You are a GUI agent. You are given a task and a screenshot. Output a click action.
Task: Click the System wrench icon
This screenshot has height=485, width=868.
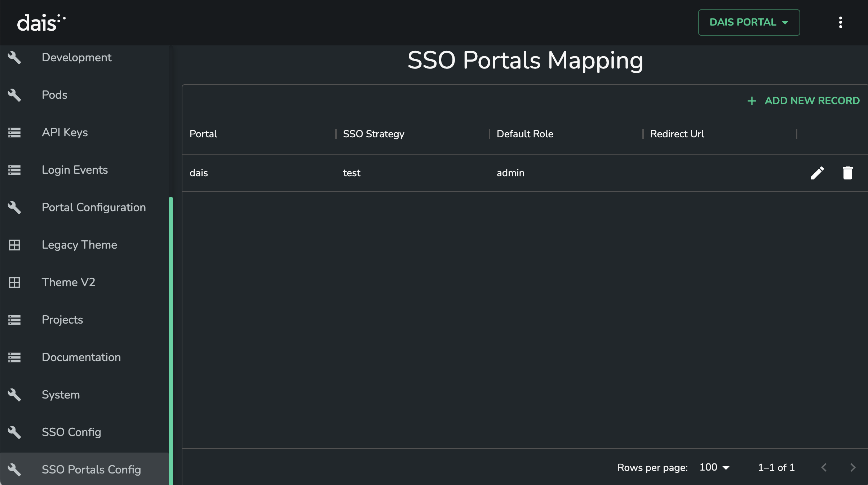pos(14,395)
